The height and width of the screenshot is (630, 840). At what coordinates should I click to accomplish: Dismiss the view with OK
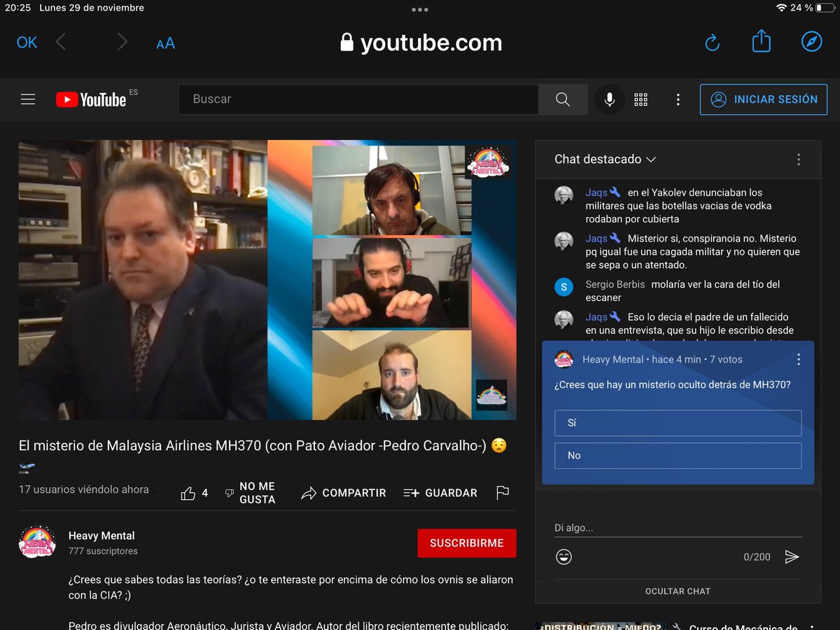27,43
